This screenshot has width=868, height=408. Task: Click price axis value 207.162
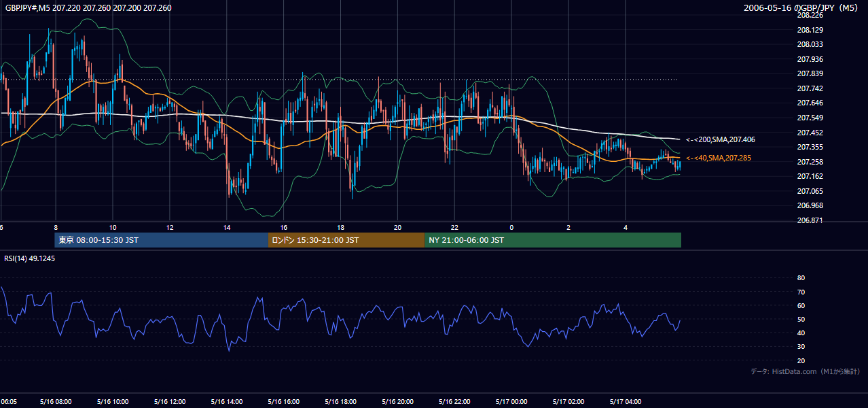[810, 176]
